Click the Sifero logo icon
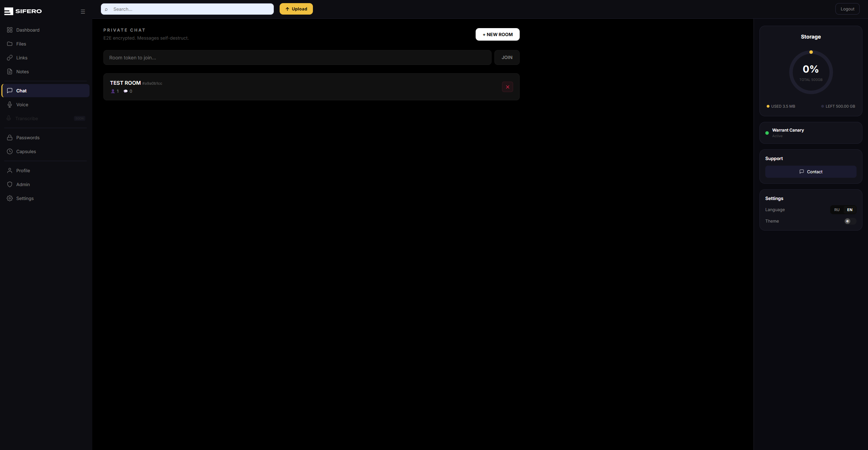 pos(9,11)
